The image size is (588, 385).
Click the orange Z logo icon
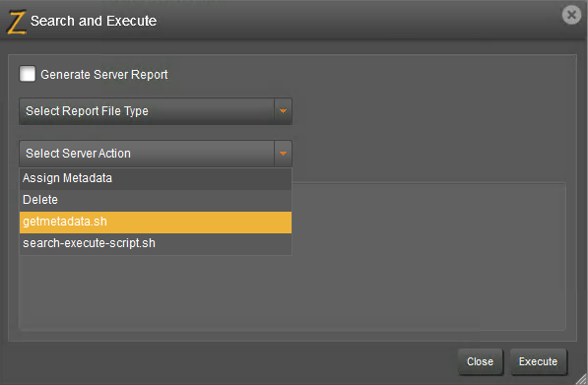16,22
